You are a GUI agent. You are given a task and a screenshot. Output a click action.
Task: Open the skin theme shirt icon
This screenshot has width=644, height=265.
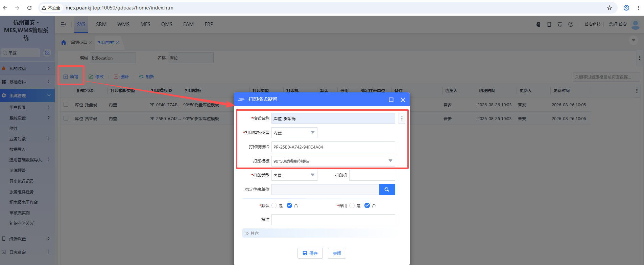pyautogui.click(x=560, y=24)
